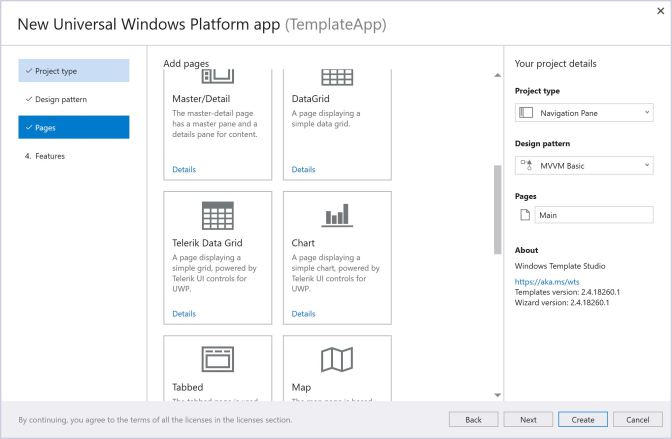
Task: Click the DataGrid title text
Action: tap(311, 99)
